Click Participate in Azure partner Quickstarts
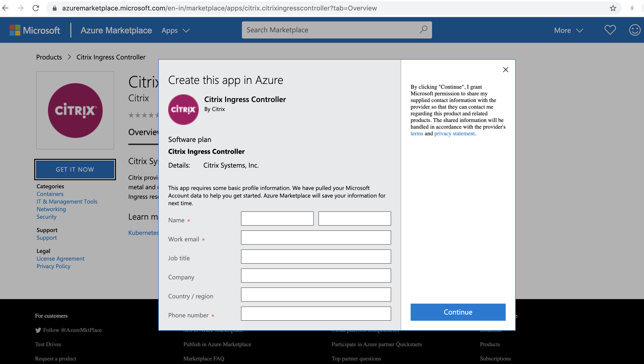 coord(376,344)
